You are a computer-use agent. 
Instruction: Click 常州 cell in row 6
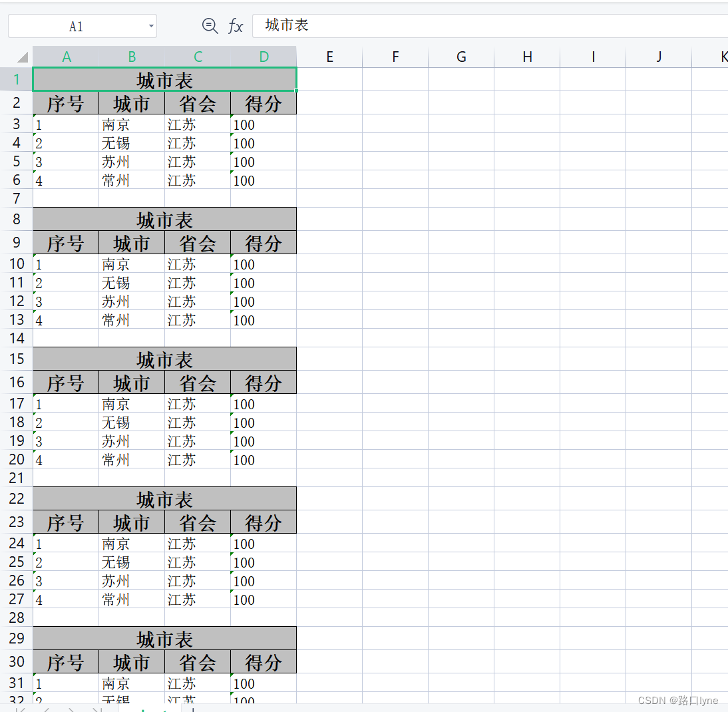[x=132, y=180]
